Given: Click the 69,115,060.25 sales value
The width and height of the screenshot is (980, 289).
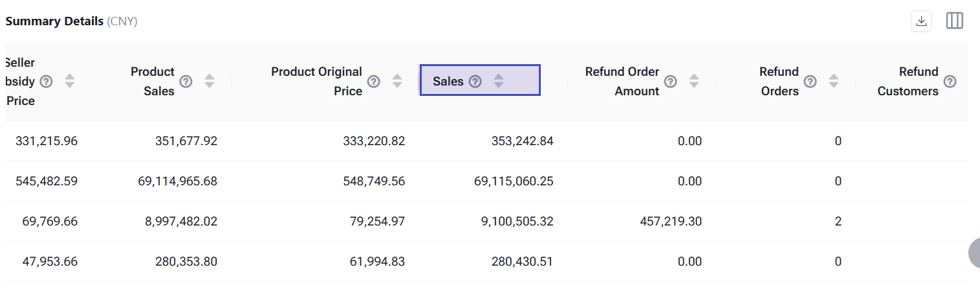Looking at the screenshot, I should [514, 181].
